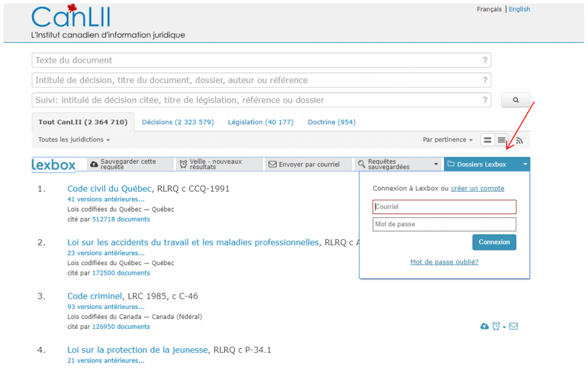Image resolution: width=588 pixels, height=377 pixels.
Task: Switch language to English
Action: [519, 9]
